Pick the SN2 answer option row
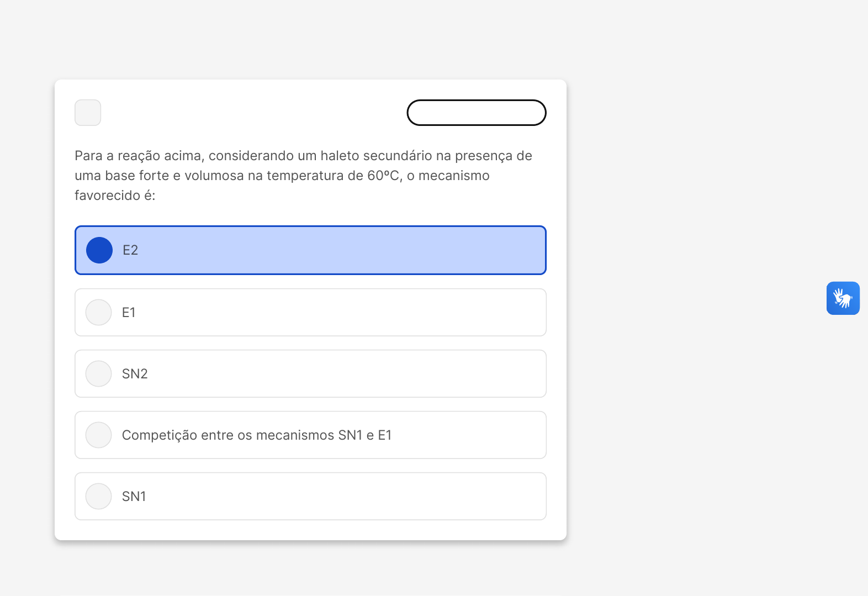This screenshot has height=596, width=868. 331,374
